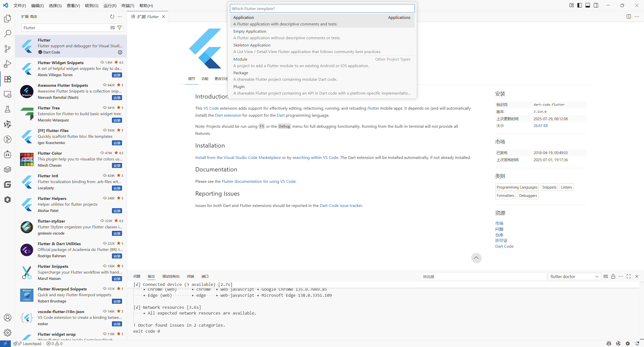Screen dimensions: 644x347
Task: Open manage gear for Flutter extension
Action: tap(120, 52)
